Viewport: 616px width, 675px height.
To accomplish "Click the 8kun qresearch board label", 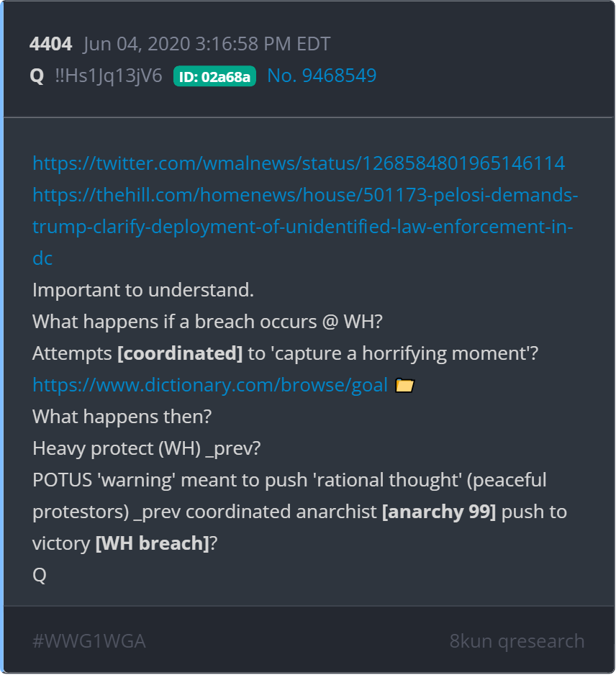I will click(517, 641).
